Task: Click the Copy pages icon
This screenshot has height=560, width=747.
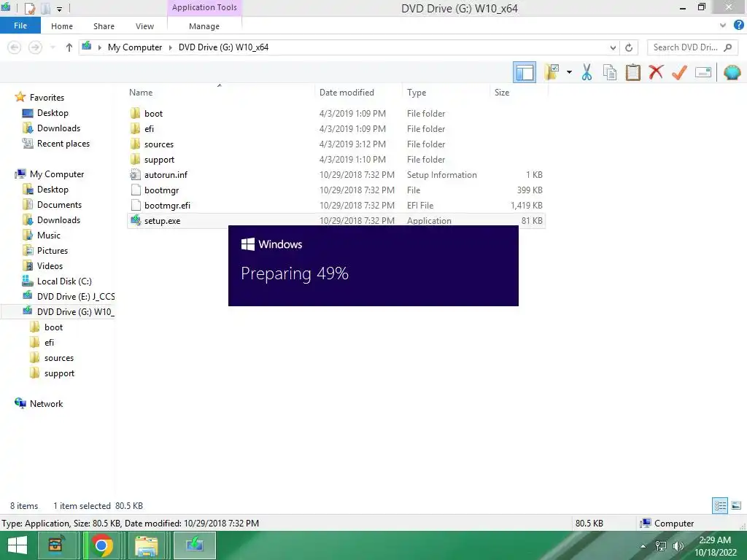Action: coord(610,72)
